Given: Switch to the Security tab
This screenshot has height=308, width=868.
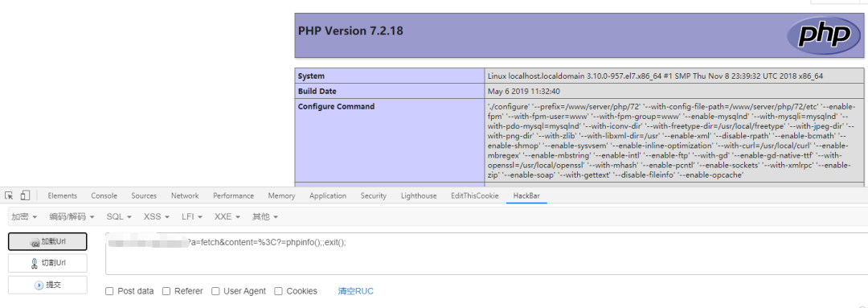Looking at the screenshot, I should pyautogui.click(x=373, y=195).
